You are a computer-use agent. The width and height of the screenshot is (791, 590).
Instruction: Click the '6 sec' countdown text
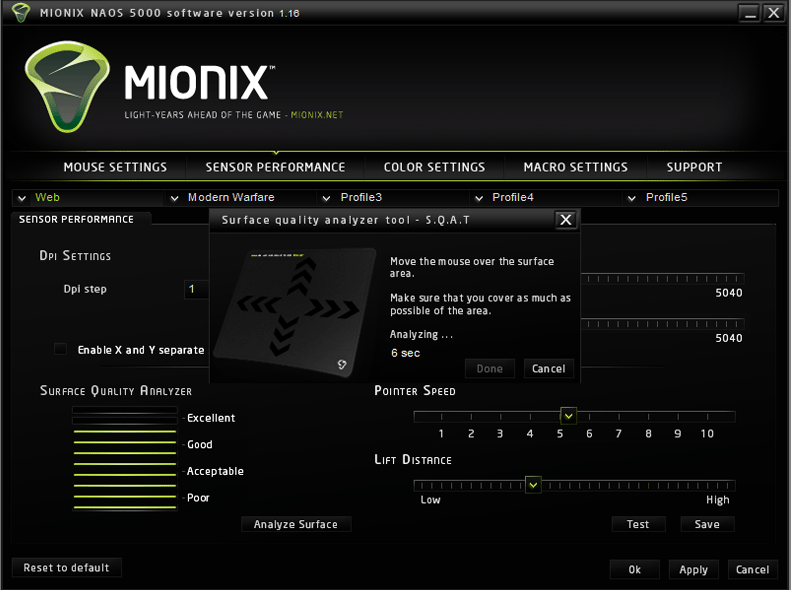click(405, 352)
